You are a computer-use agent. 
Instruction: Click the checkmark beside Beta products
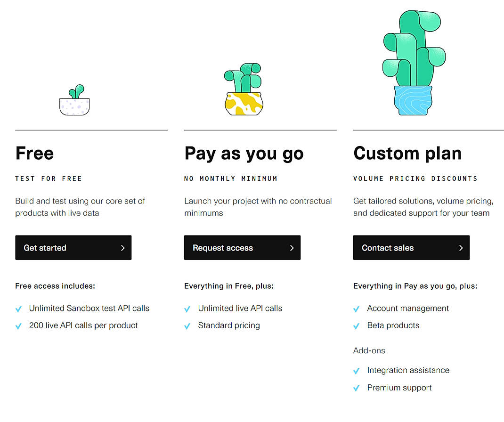pos(357,325)
